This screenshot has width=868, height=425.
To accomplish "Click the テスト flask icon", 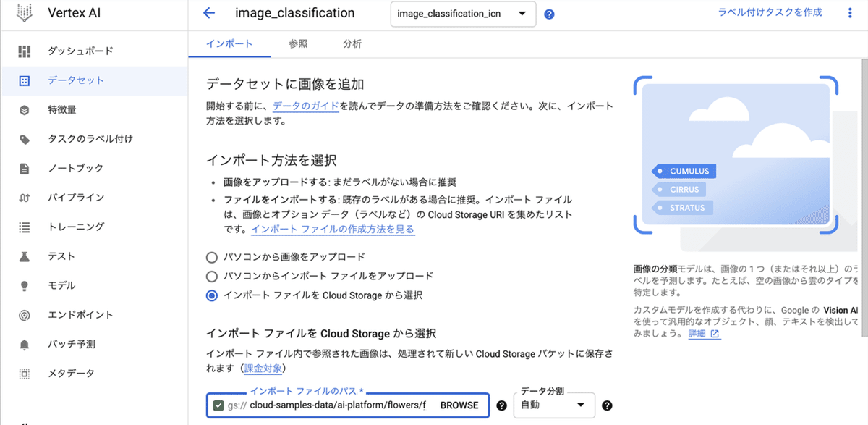I will [25, 256].
